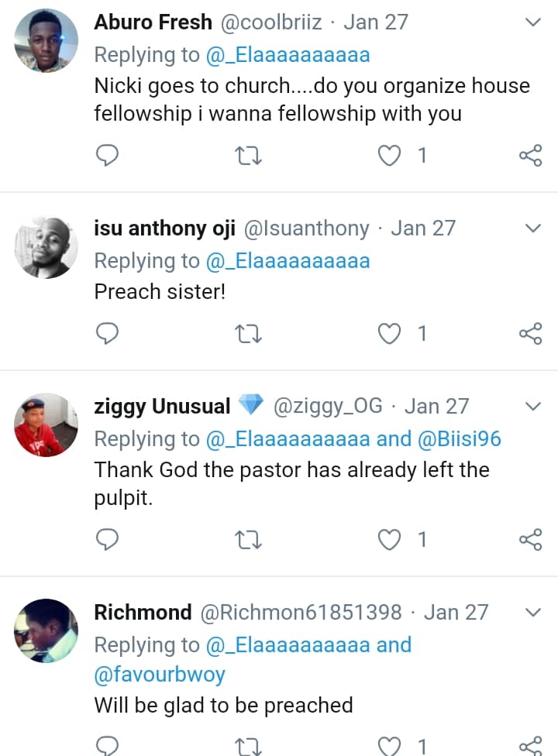Reply to ziggy Unusual's tweet

pyautogui.click(x=106, y=539)
